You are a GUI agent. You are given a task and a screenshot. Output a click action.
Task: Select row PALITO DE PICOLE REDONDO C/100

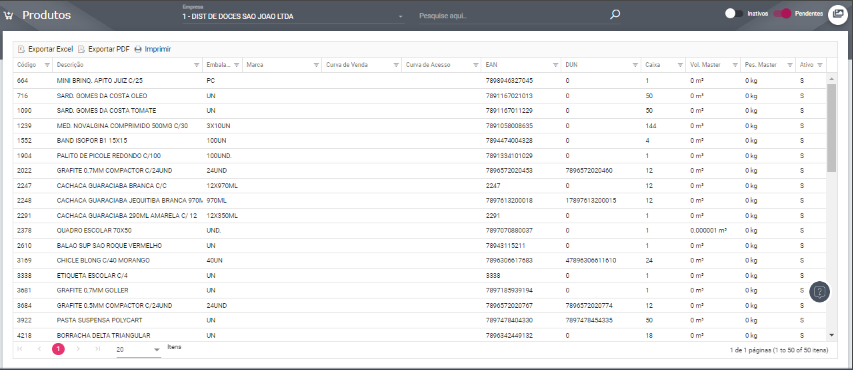point(420,156)
